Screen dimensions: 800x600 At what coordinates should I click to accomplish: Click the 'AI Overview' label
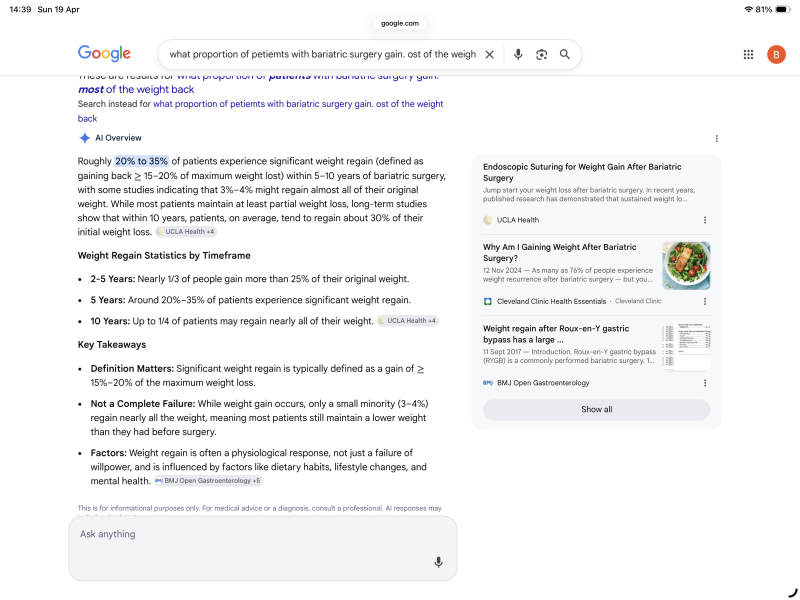[x=118, y=138]
